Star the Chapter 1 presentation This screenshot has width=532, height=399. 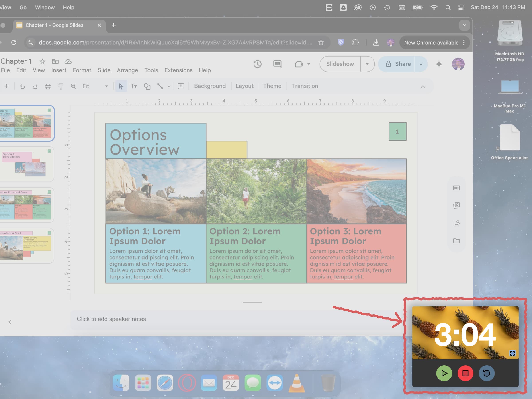point(42,62)
